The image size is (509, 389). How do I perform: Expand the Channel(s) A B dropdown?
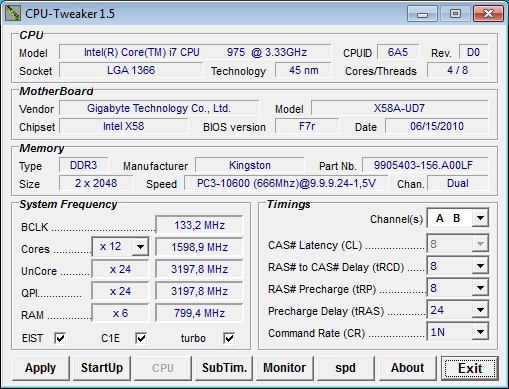pos(458,218)
